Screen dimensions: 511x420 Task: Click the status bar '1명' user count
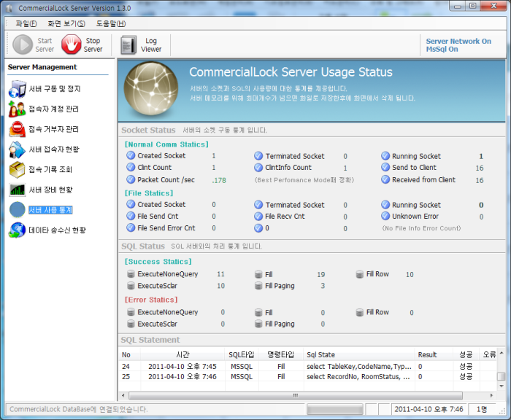[x=482, y=409]
